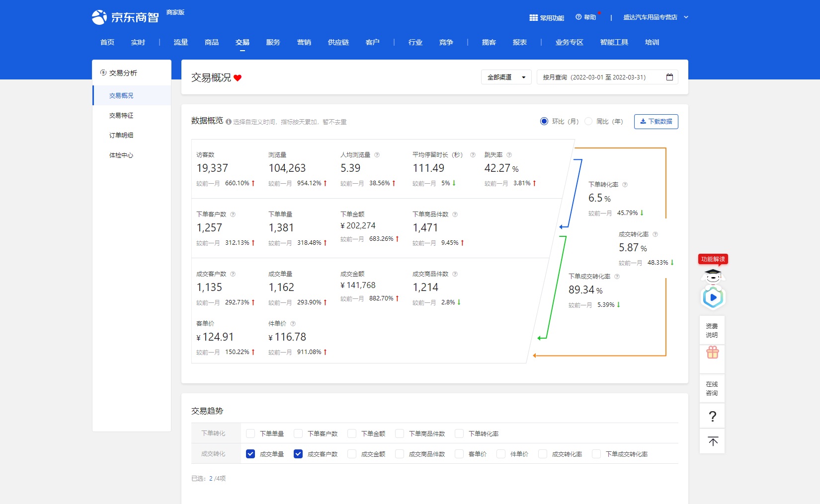
Task: Open 订单明细 in the sidebar
Action: pyautogui.click(x=121, y=135)
